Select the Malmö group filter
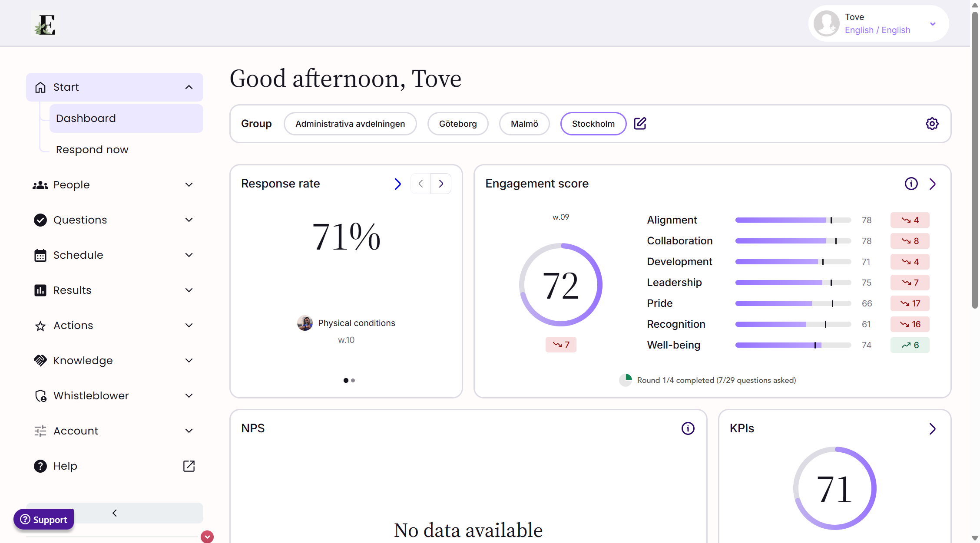This screenshot has width=980, height=543. pyautogui.click(x=524, y=124)
